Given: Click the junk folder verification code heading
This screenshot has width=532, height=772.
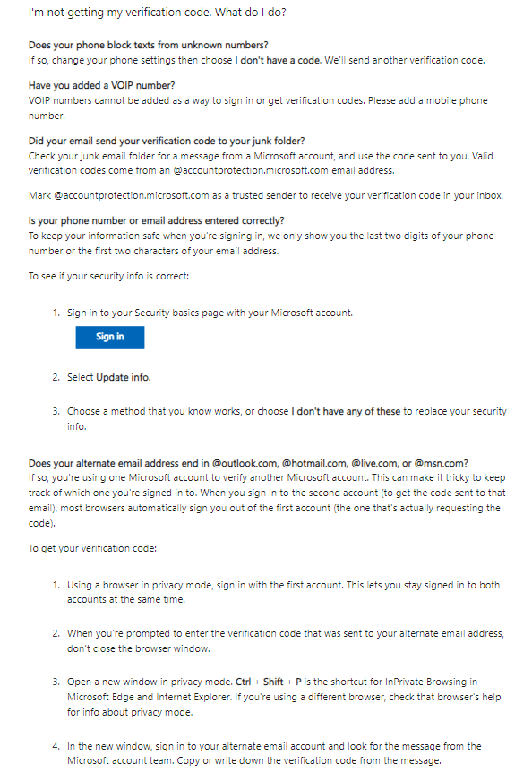Looking at the screenshot, I should (x=167, y=141).
